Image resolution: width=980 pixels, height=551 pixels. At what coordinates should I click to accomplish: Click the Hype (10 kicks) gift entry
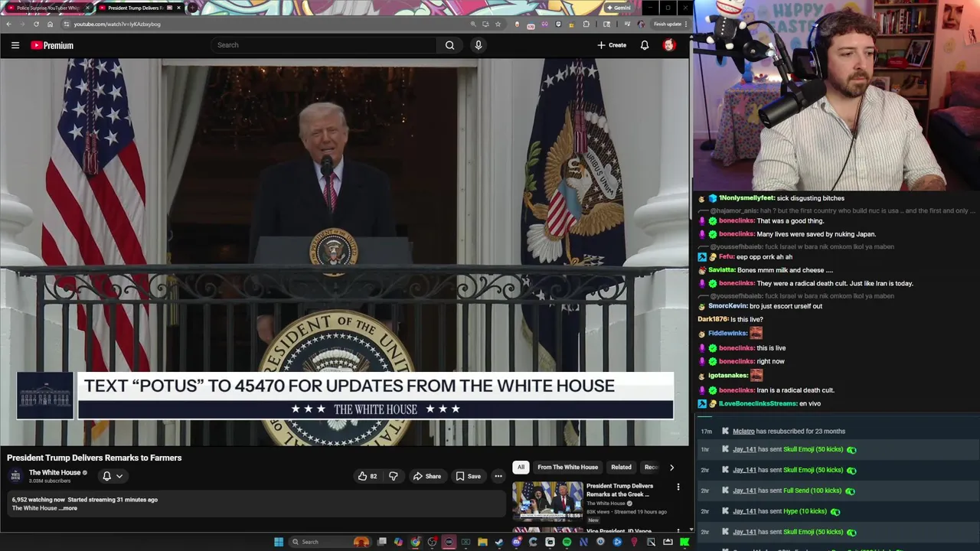point(805,511)
